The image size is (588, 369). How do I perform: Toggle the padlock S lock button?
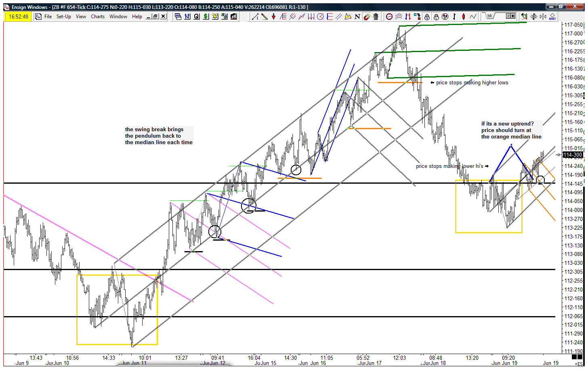pyautogui.click(x=427, y=17)
